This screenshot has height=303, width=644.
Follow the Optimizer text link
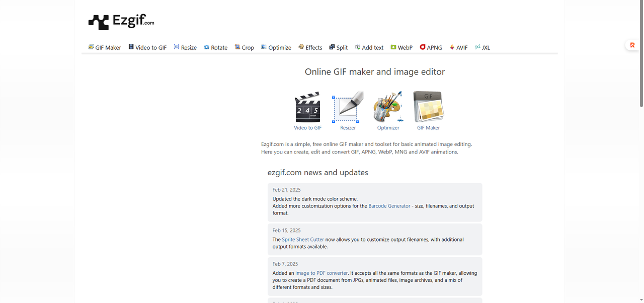click(388, 128)
